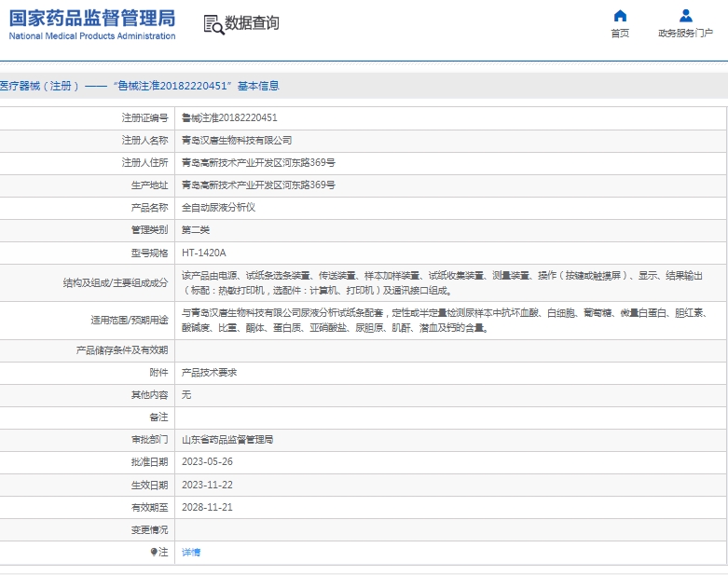728x575 pixels.
Task: Click the 产品储存条件及有效期 label
Action: 122,350
